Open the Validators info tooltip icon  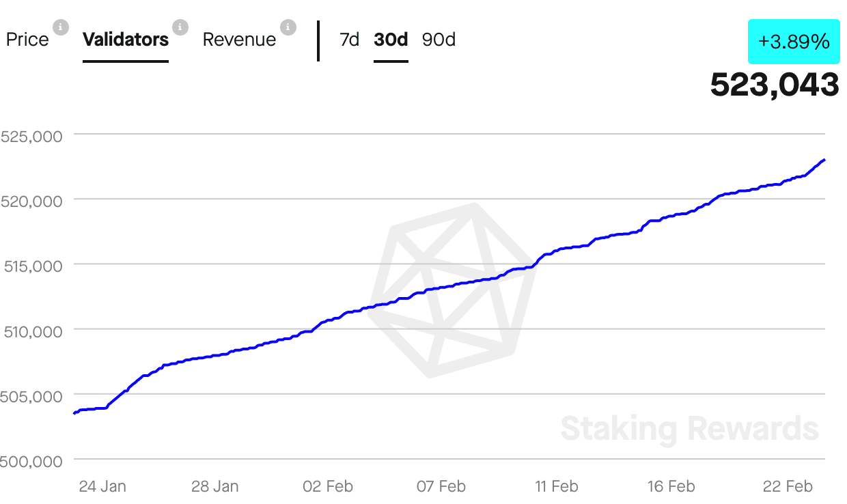pyautogui.click(x=180, y=27)
